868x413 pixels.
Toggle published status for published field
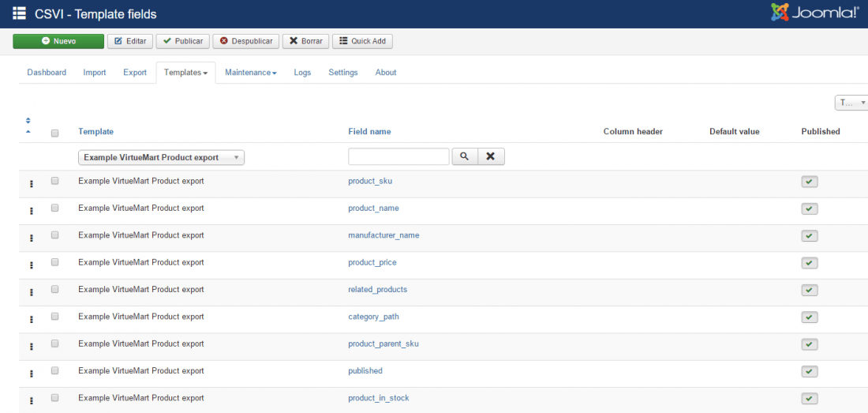point(810,372)
